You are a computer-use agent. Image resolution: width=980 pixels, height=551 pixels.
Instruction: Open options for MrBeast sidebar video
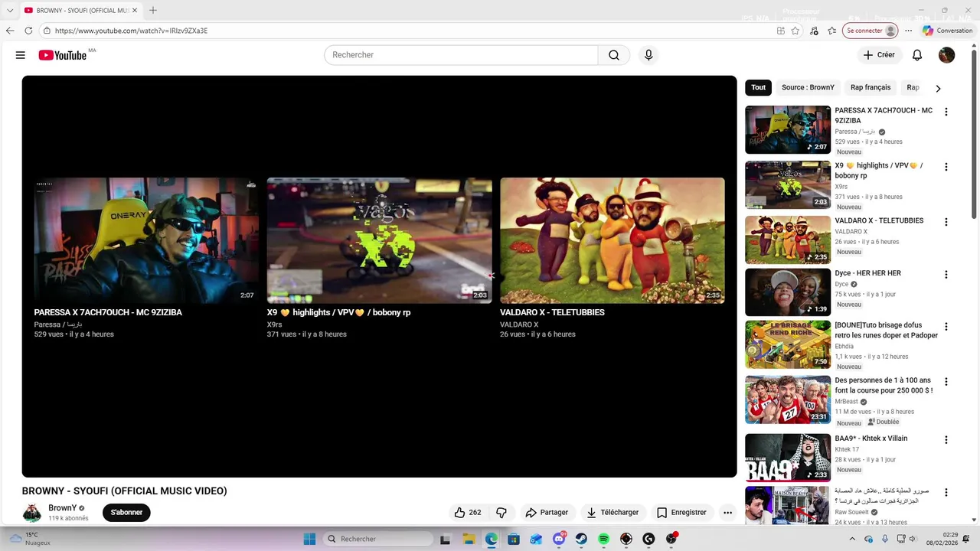pos(946,382)
